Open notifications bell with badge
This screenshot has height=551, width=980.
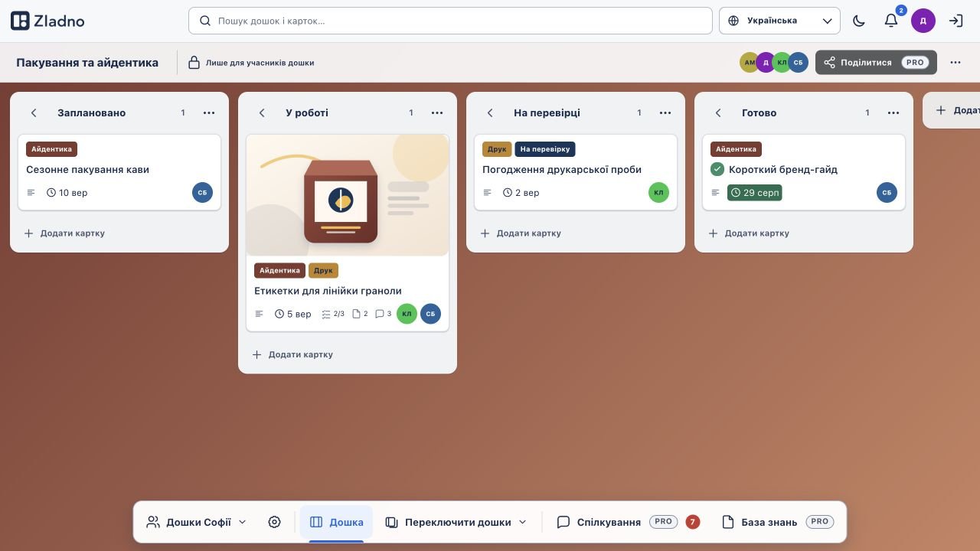pyautogui.click(x=891, y=21)
